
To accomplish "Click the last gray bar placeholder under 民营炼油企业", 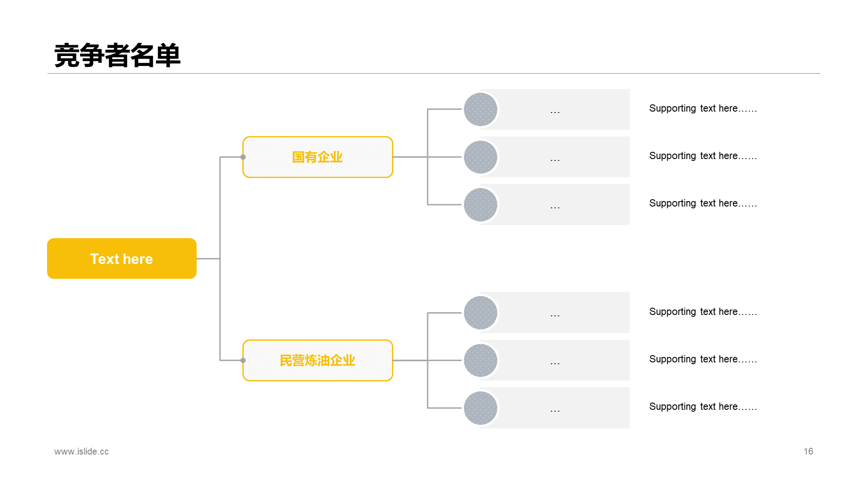I will [555, 408].
